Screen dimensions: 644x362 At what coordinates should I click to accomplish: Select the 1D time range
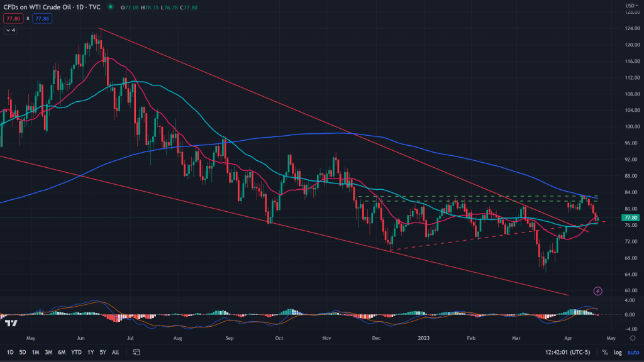tap(10, 353)
